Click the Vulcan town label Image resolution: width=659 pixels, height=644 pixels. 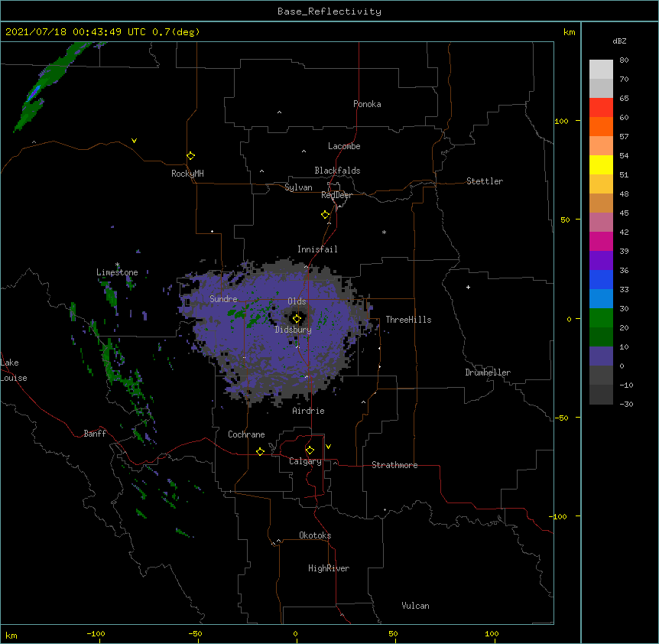(x=415, y=606)
